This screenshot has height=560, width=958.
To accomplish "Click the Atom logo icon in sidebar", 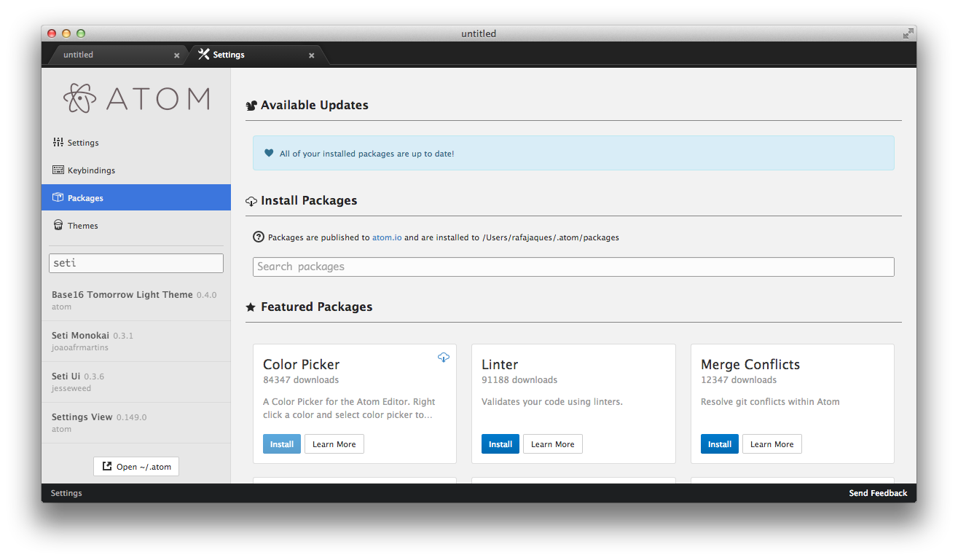I will [x=79, y=98].
